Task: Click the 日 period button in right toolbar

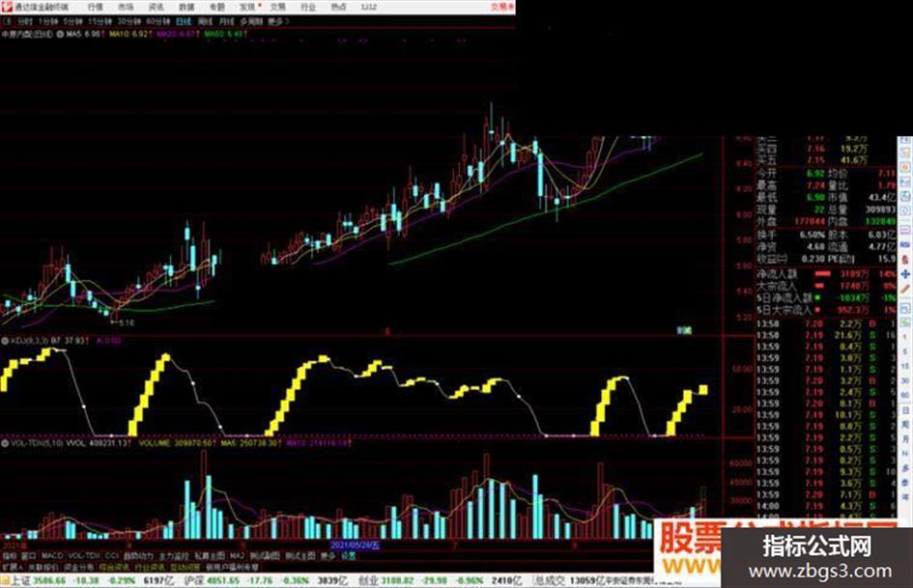Action: coord(905,409)
